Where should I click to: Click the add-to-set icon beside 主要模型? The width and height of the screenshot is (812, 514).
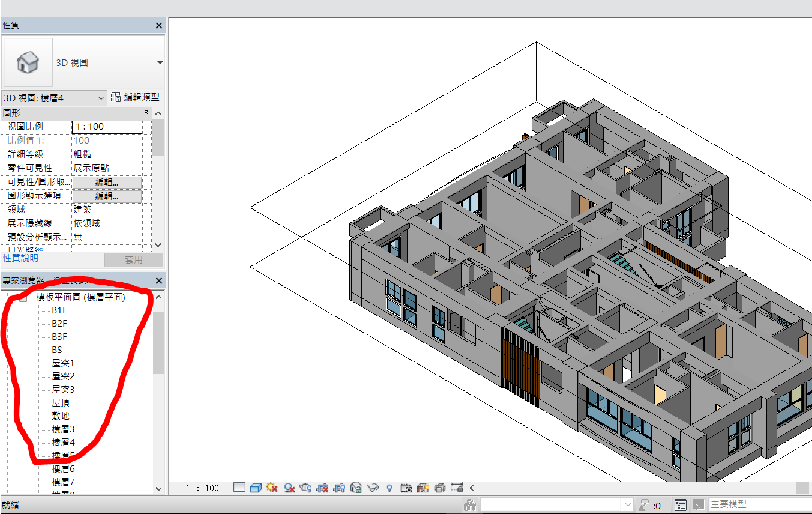698,505
